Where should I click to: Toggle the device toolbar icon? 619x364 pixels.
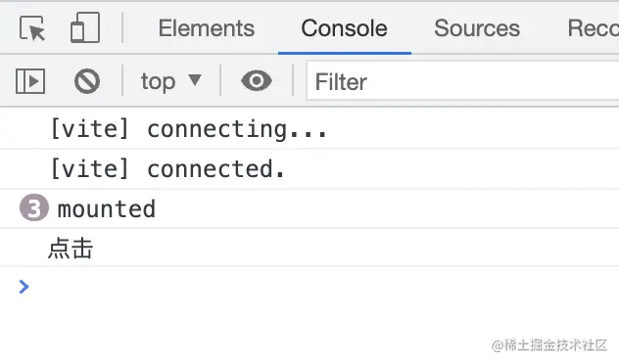[x=85, y=27]
